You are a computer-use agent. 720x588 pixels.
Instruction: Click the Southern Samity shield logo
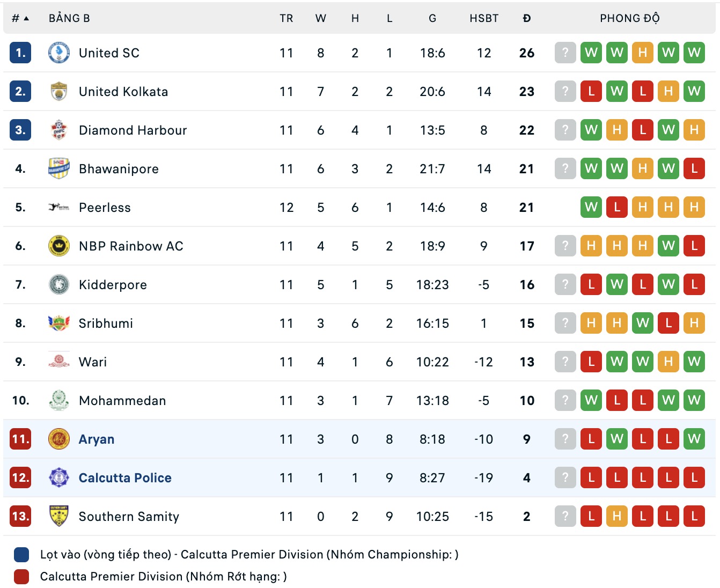pyautogui.click(x=58, y=516)
